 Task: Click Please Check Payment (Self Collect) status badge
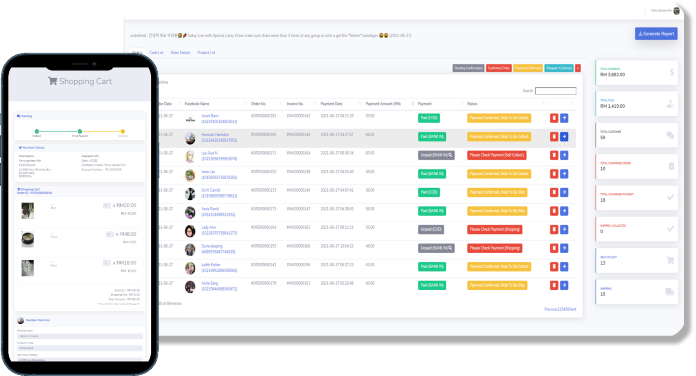tap(497, 155)
